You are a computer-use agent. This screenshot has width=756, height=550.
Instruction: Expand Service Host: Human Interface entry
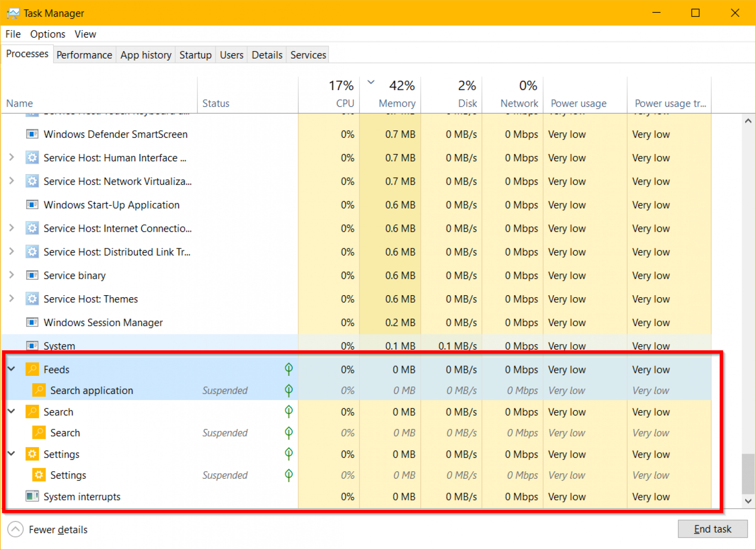[11, 157]
